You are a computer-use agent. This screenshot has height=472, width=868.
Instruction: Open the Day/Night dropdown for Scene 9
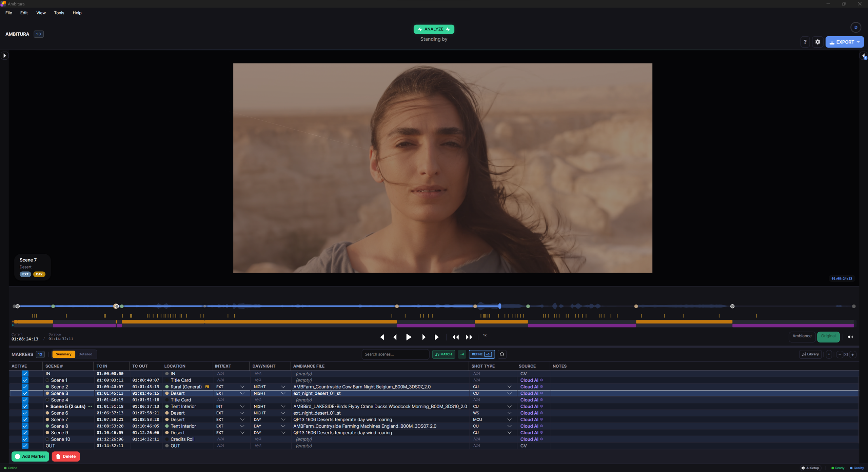[283, 433]
